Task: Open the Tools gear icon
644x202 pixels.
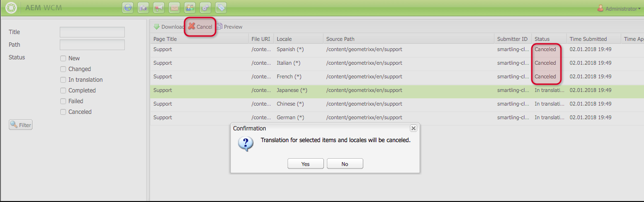Action: click(x=205, y=8)
